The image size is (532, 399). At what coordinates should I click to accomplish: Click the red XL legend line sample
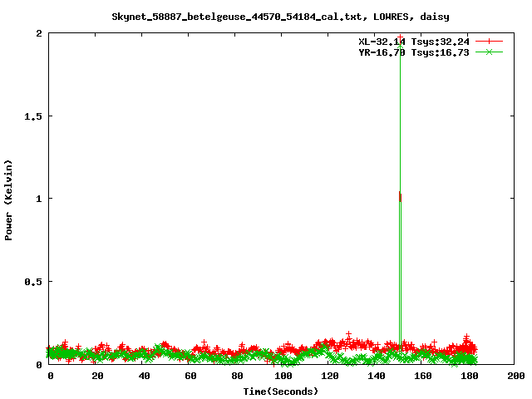click(x=489, y=42)
